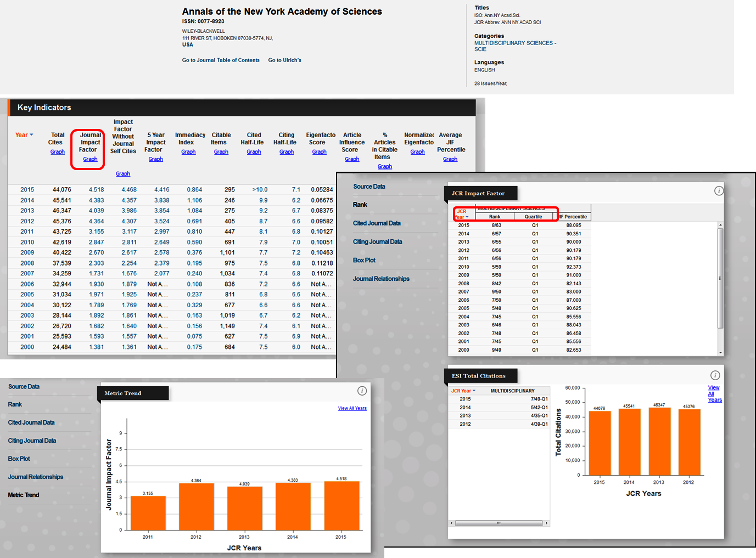The width and height of the screenshot is (756, 558).
Task: Click View All Years above Metric Trend chart
Action: 352,408
